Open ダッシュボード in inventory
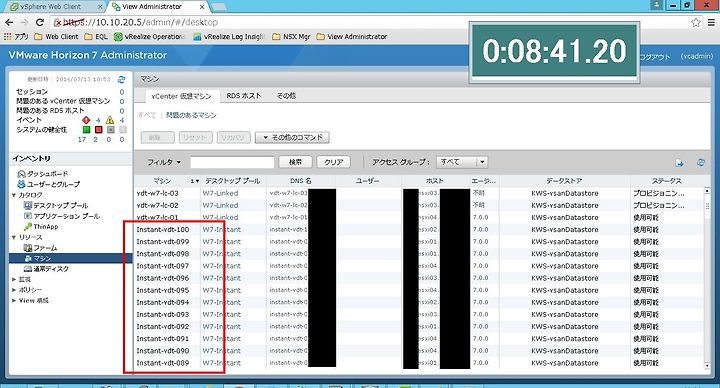 coord(42,174)
